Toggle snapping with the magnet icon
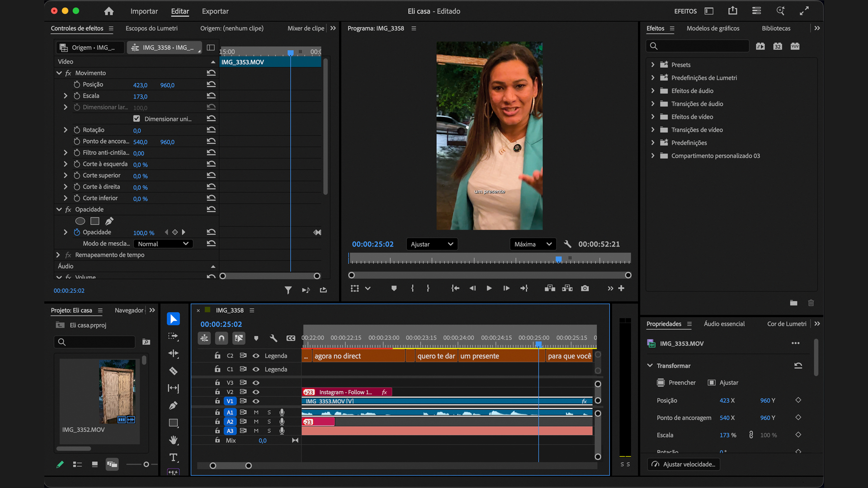 pos(222,338)
